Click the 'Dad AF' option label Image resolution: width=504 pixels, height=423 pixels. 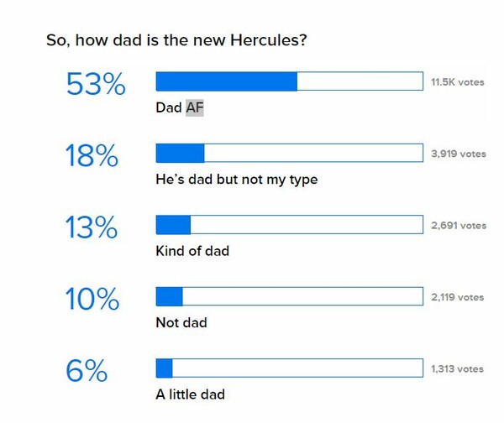coord(180,107)
